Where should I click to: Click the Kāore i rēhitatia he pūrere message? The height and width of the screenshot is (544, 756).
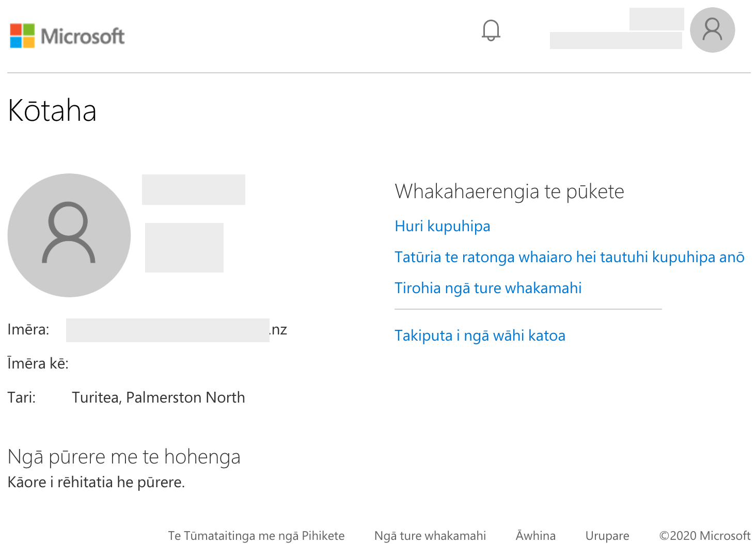coord(96,482)
